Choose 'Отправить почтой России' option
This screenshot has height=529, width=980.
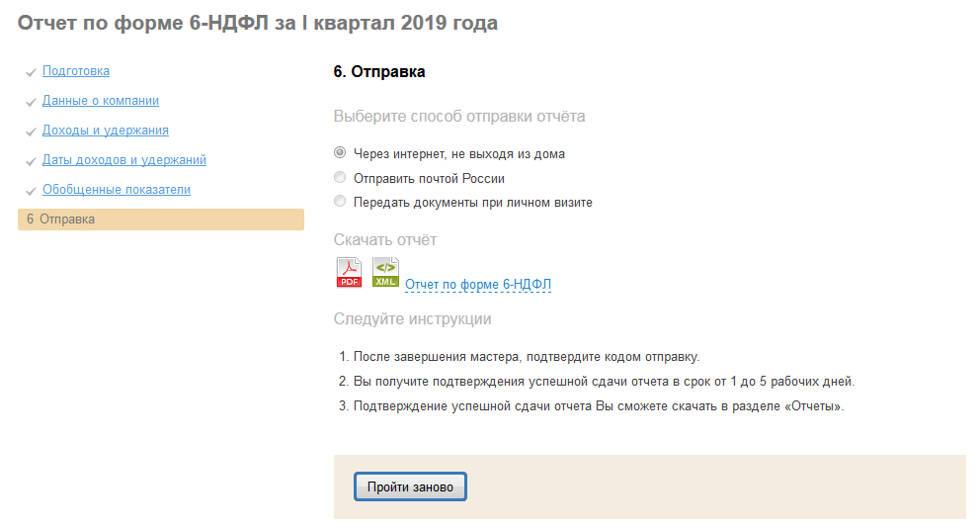340,178
